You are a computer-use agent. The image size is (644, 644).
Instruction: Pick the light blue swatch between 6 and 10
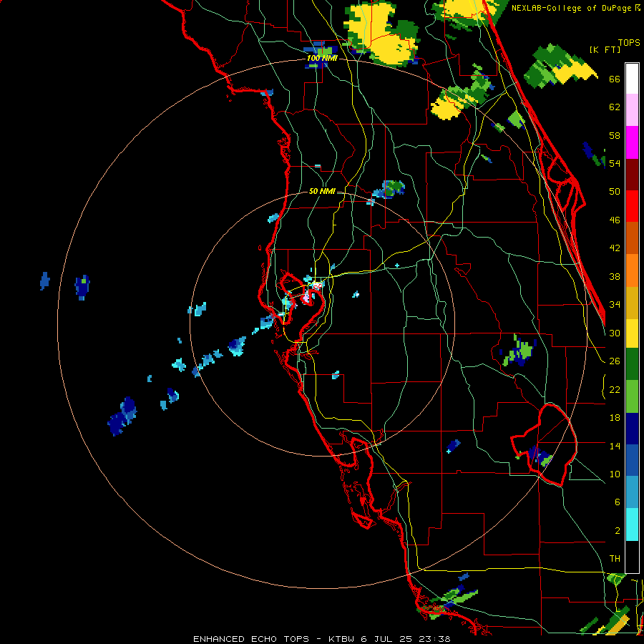632,492
